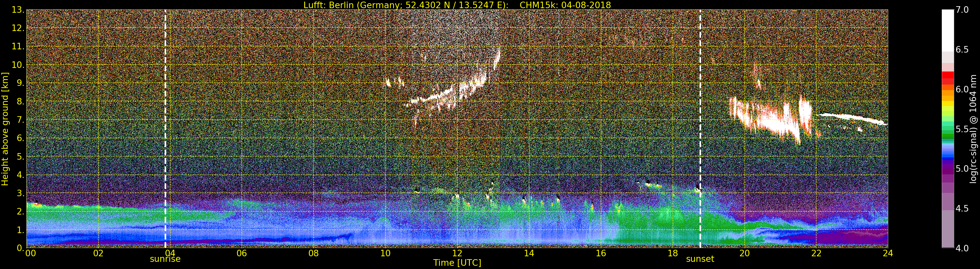Click height axis tick '6.'

20,138
